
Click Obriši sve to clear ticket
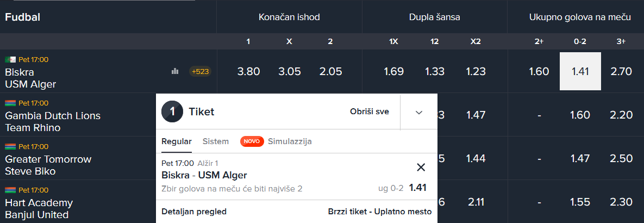tap(370, 112)
